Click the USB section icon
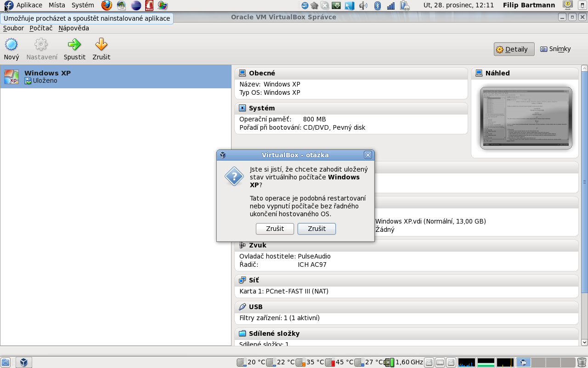The image size is (588, 368). [243, 307]
